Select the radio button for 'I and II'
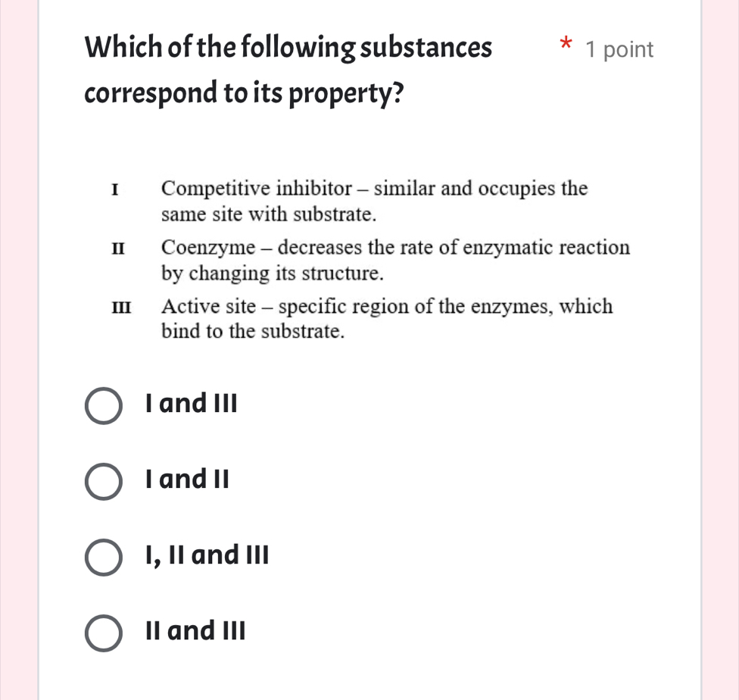Viewport: 739px width, 700px height. click(103, 482)
